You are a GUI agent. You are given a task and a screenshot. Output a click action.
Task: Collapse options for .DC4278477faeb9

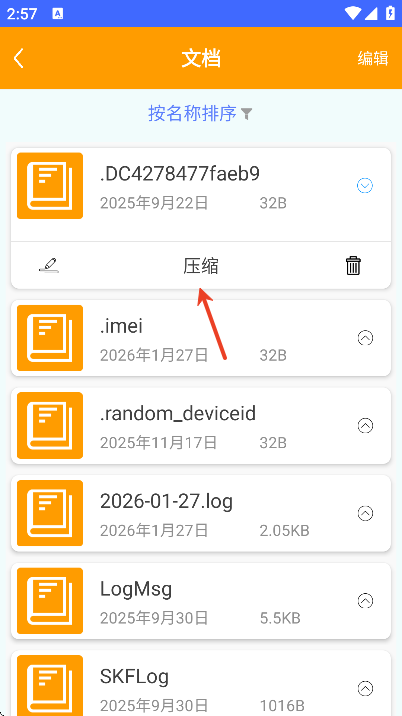click(365, 186)
